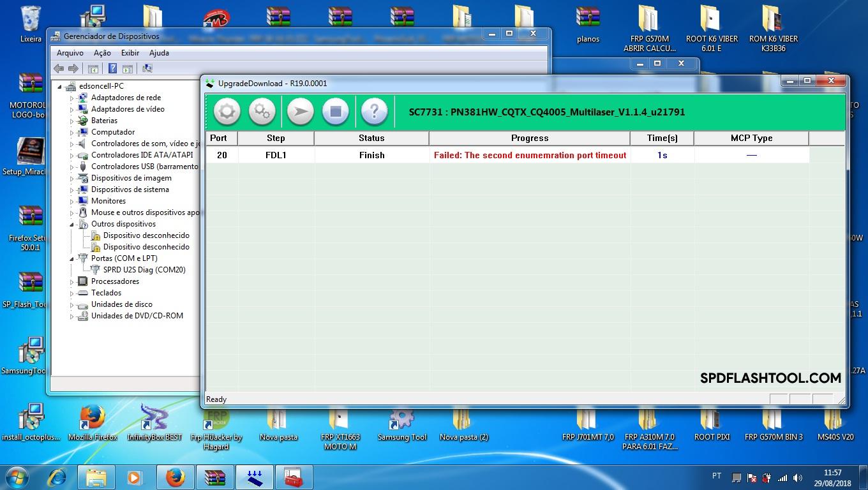Click the failed enumeration port timeout message

tap(530, 155)
